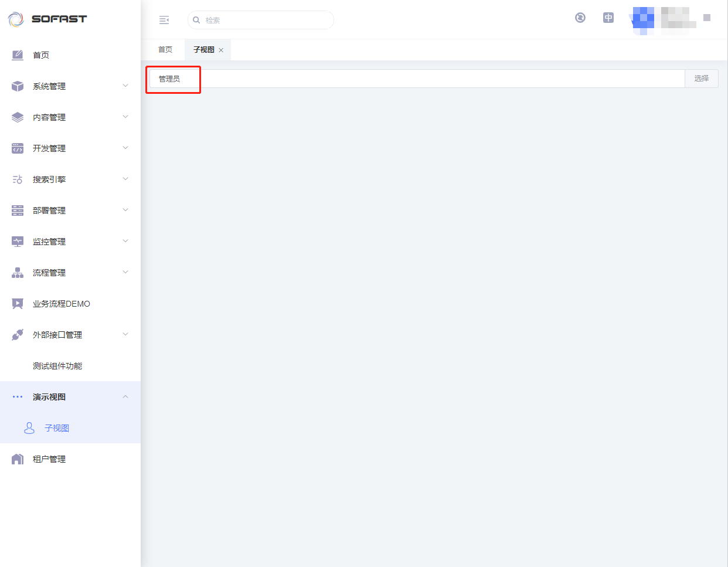Click the SOFAST logo
Viewport: 728px width, 567px height.
tap(47, 19)
